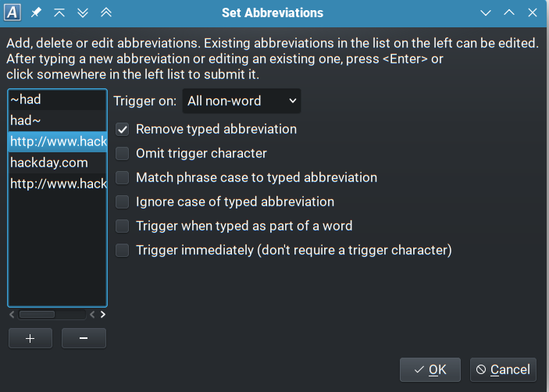Image resolution: width=549 pixels, height=392 pixels.
Task: Click the keep-below-others icon in title bar
Action: click(83, 13)
